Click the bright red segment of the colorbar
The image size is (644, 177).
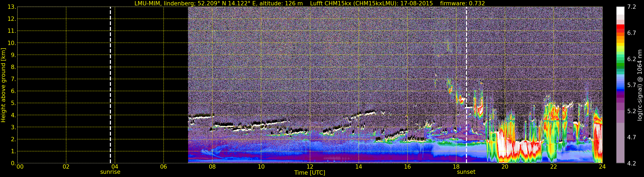620,27
